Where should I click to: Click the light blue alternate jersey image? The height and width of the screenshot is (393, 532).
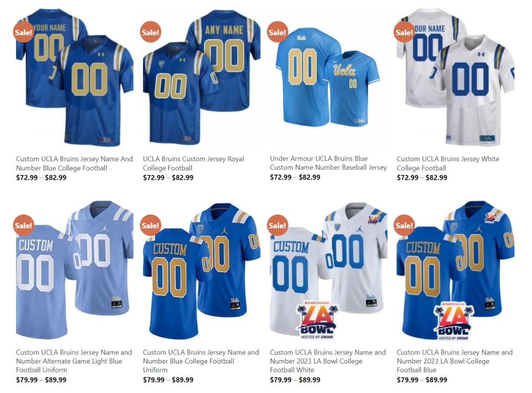tap(75, 270)
